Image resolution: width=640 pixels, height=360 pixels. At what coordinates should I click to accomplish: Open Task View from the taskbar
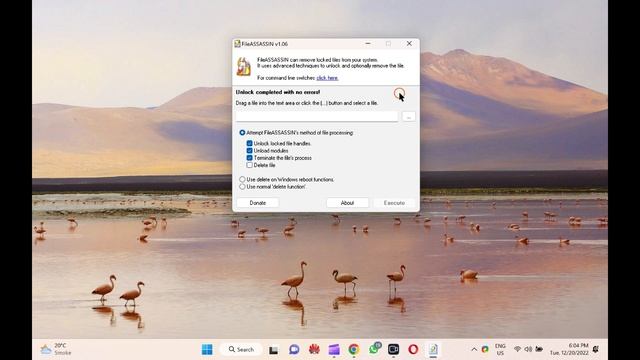(x=273, y=350)
